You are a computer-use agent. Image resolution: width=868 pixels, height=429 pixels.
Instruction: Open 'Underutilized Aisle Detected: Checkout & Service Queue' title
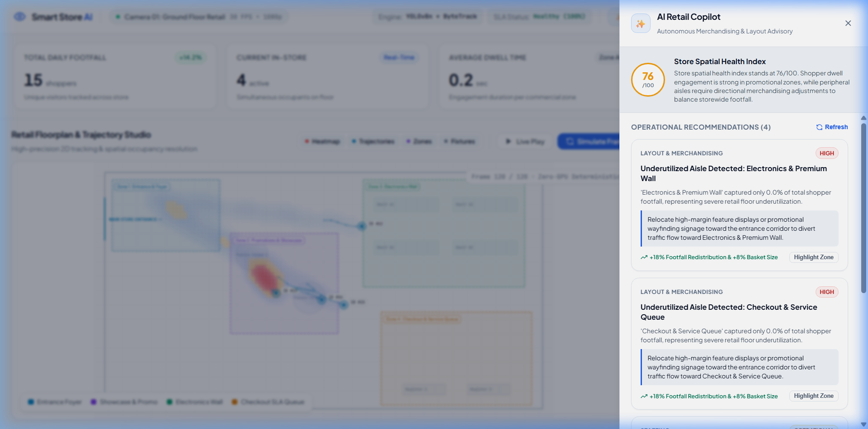729,312
